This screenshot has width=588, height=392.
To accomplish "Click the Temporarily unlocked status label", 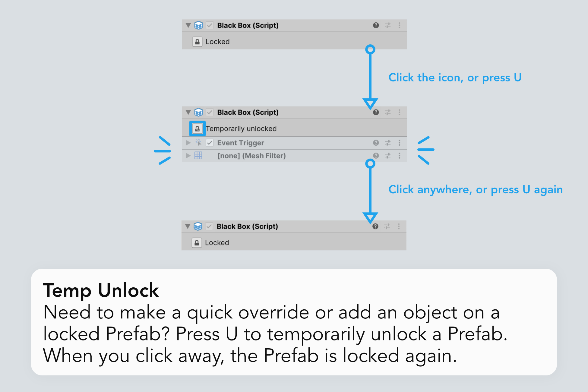I will (241, 129).
